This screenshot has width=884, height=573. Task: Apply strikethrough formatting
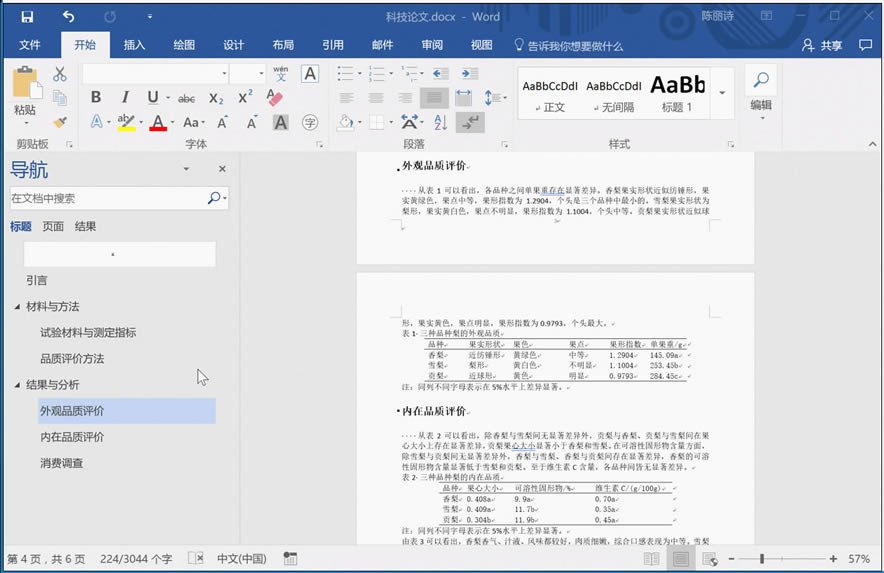187,99
